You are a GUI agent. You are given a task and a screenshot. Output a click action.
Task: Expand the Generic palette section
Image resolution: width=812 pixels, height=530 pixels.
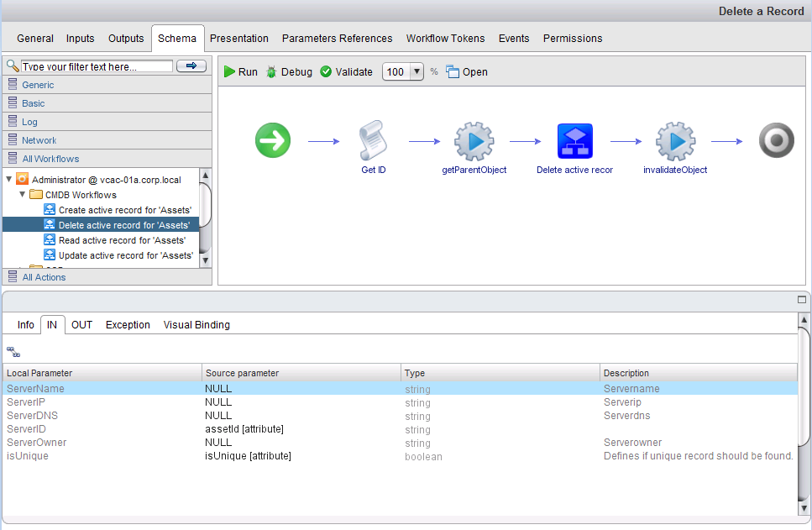pos(107,85)
